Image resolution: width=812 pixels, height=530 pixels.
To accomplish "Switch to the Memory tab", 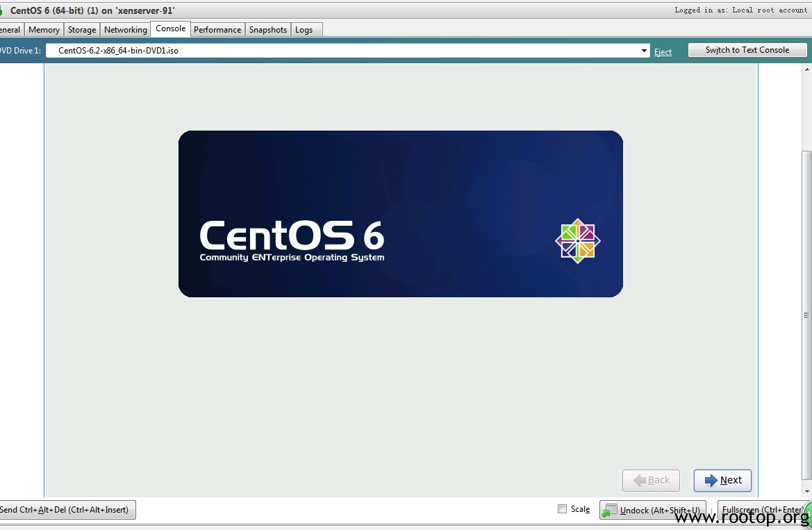I will pos(44,30).
